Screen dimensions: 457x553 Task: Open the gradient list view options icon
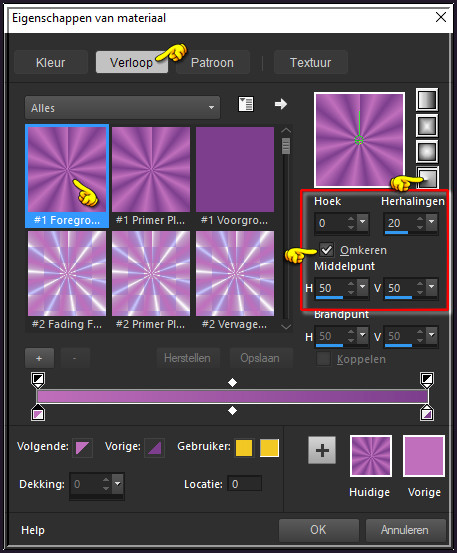[x=246, y=104]
